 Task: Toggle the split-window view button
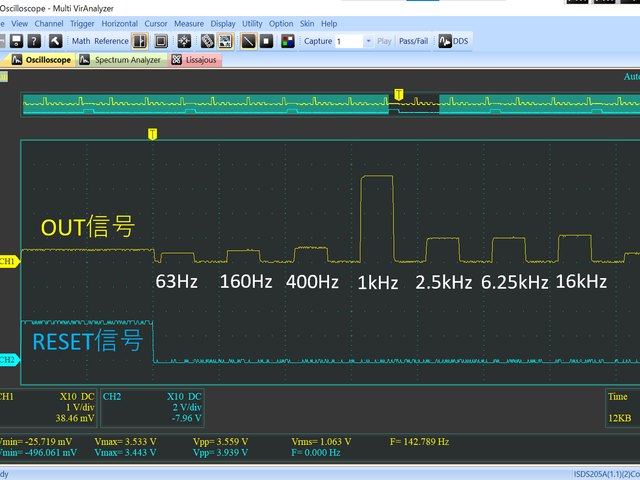[x=140, y=41]
